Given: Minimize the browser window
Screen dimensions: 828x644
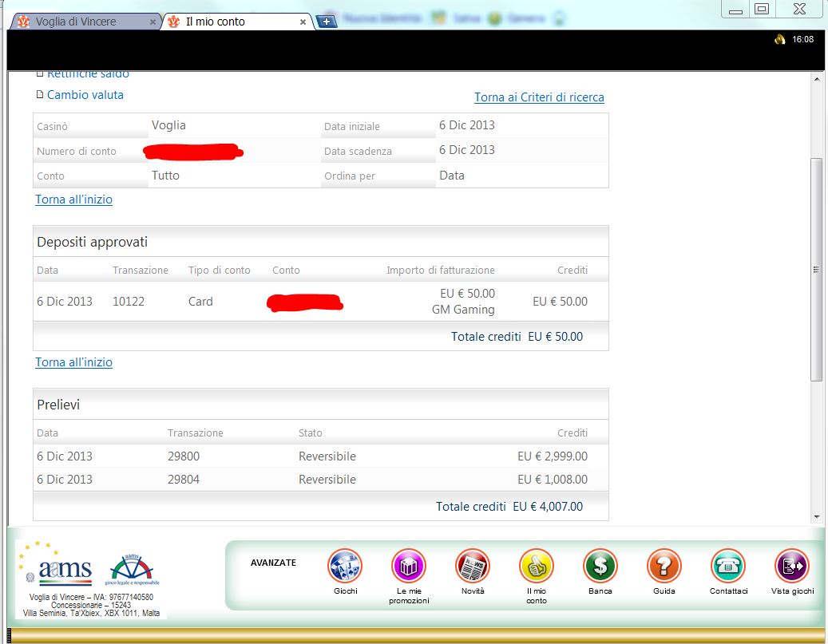Looking at the screenshot, I should (735, 10).
